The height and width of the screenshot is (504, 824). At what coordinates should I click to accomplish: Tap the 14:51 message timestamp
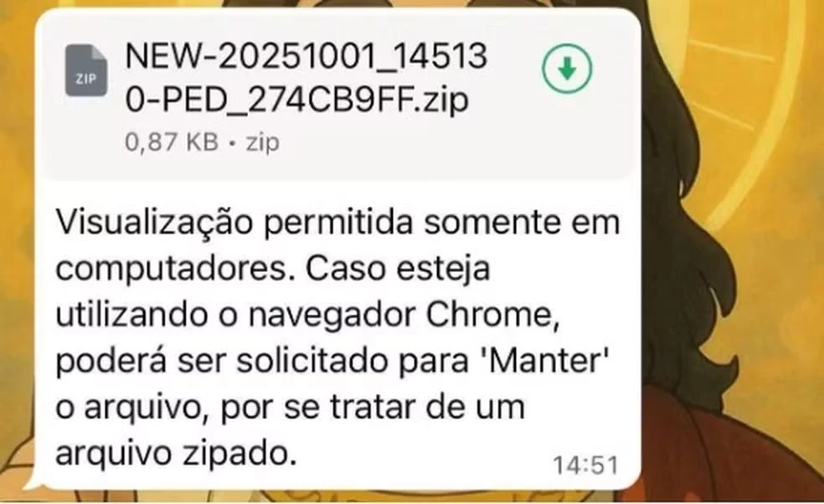tap(585, 465)
